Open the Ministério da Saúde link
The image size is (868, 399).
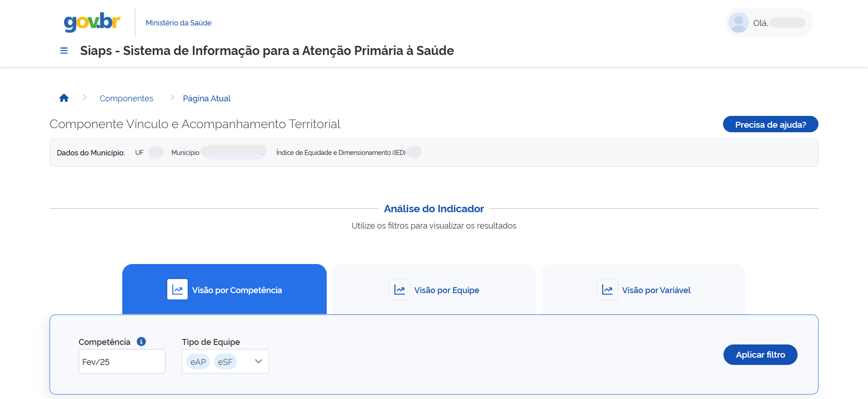coord(179,23)
